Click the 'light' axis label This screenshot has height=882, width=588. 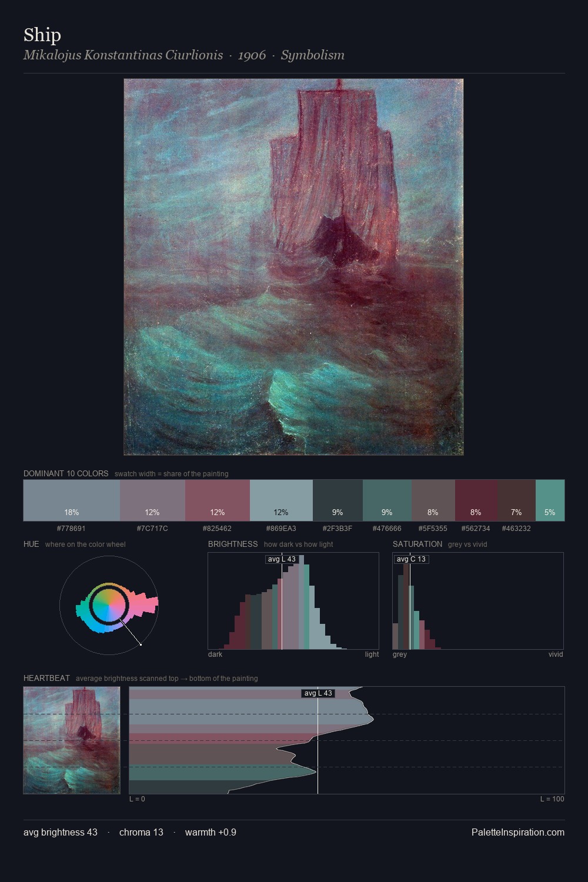(372, 654)
